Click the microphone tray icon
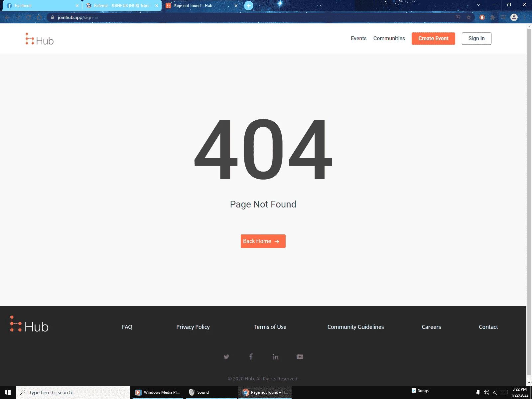This screenshot has height=399, width=532. [x=478, y=392]
